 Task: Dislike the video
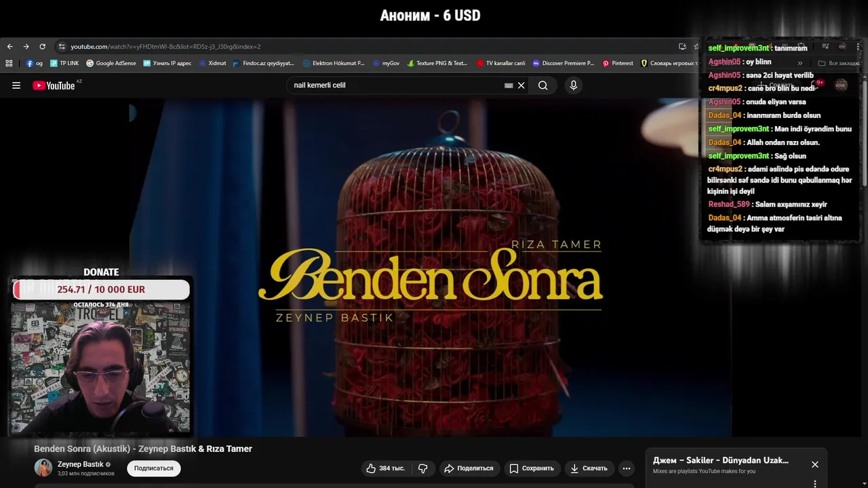[422, 468]
